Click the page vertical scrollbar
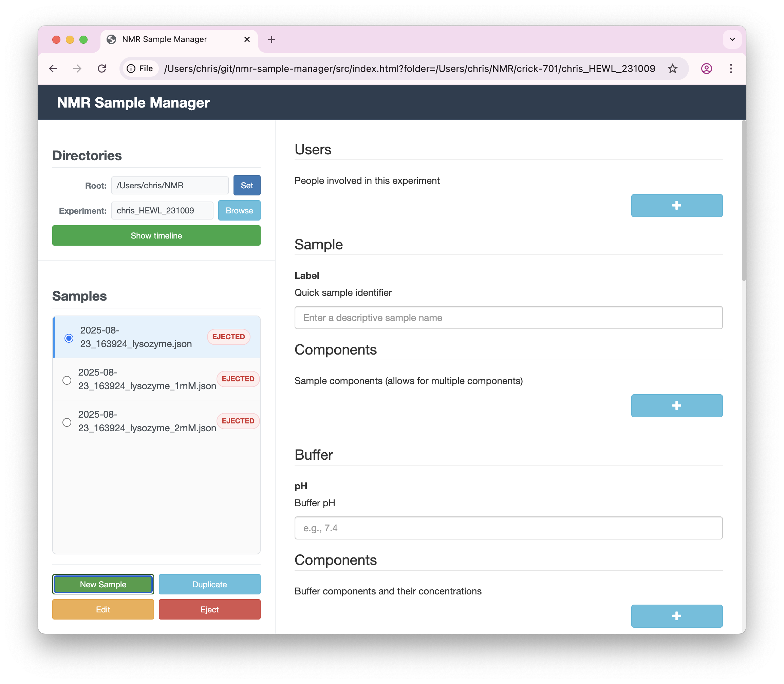784x684 pixels. pos(743,201)
